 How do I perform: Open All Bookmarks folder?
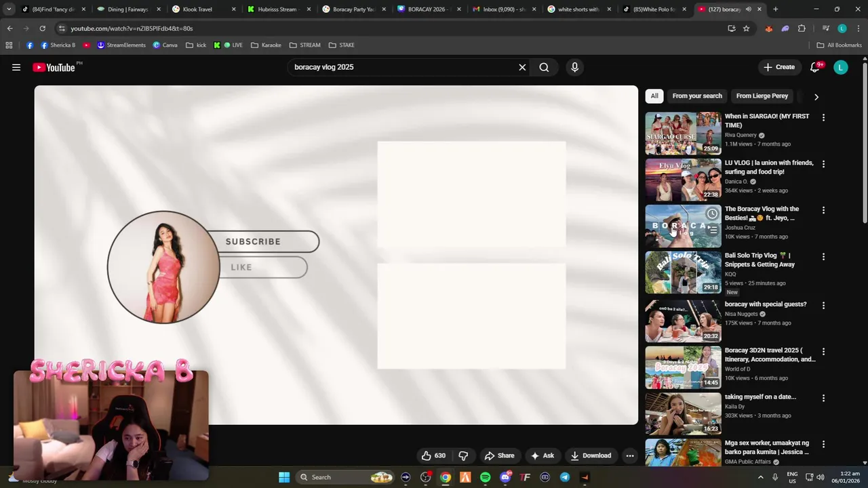coord(839,45)
